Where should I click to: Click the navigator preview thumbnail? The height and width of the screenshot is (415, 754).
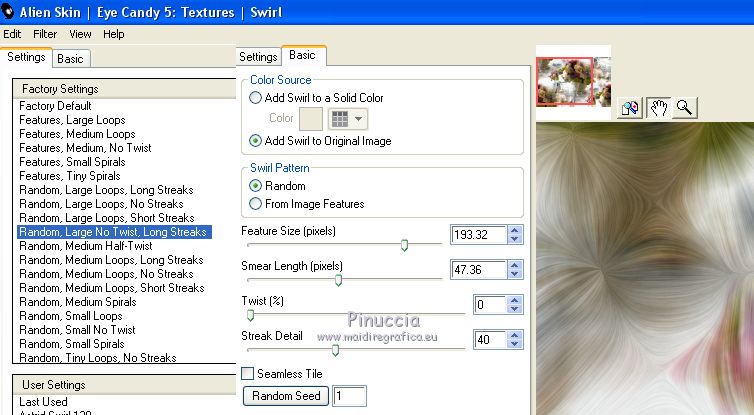[x=574, y=81]
